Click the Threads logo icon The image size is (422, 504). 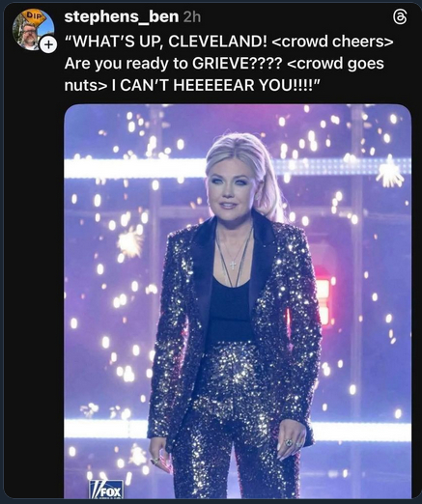[400, 16]
